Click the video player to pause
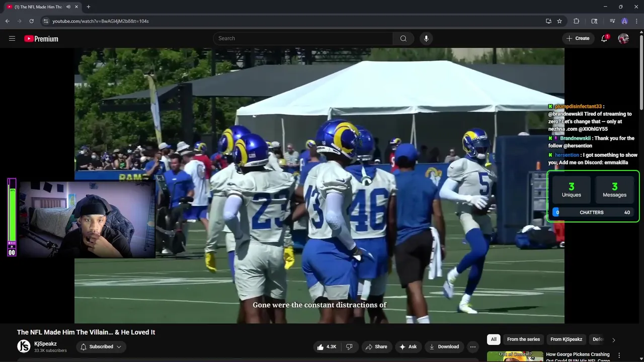This screenshot has height=362, width=644. point(319,186)
